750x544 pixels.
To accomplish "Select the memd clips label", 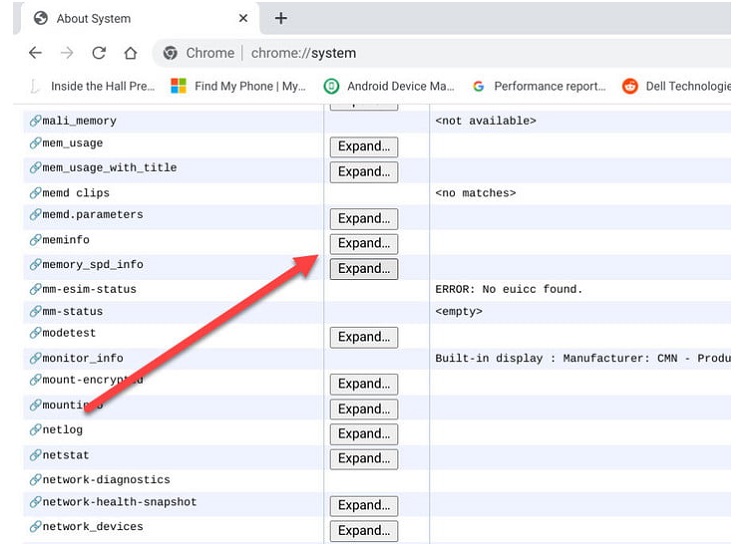I will point(76,193).
